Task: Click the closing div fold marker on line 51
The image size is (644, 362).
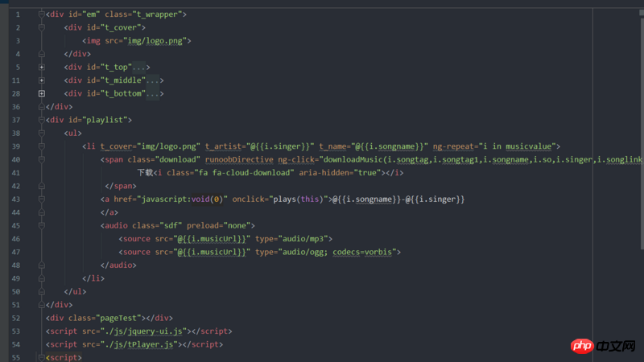Action: pos(42,305)
